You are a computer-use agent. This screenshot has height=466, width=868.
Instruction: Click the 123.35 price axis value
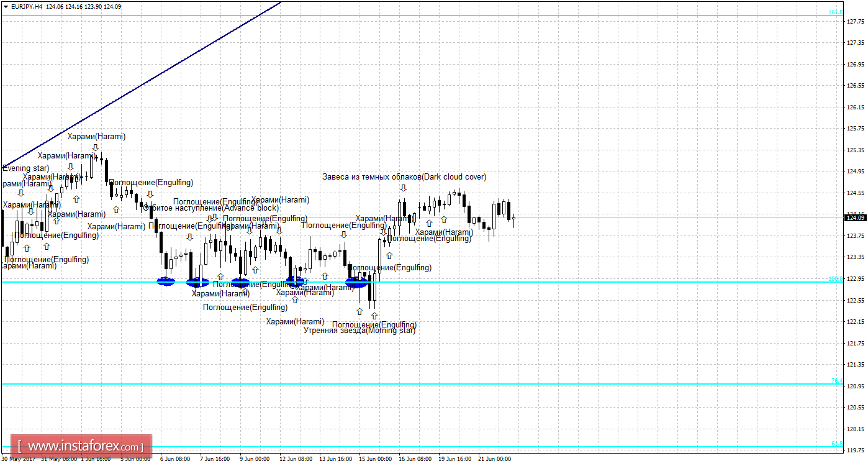(856, 257)
